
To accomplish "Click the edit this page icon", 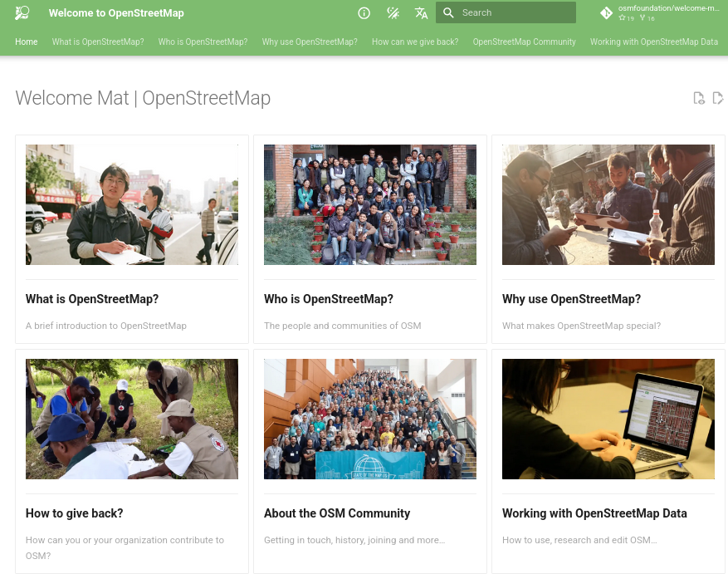I will pyautogui.click(x=718, y=98).
